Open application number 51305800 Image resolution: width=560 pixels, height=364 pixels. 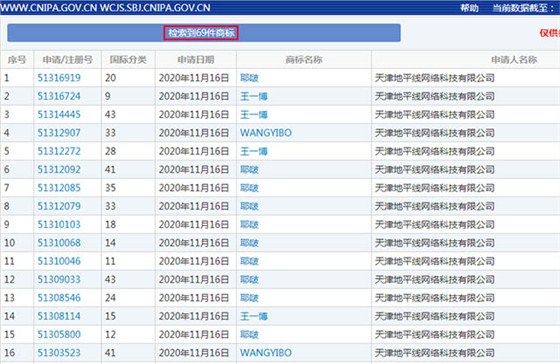(59, 334)
